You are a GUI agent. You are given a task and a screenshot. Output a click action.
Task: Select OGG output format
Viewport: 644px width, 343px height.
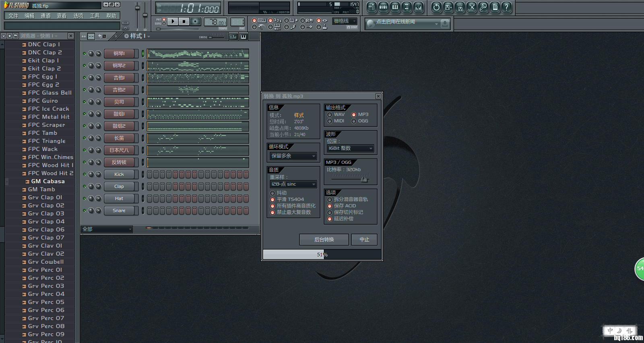coord(354,121)
